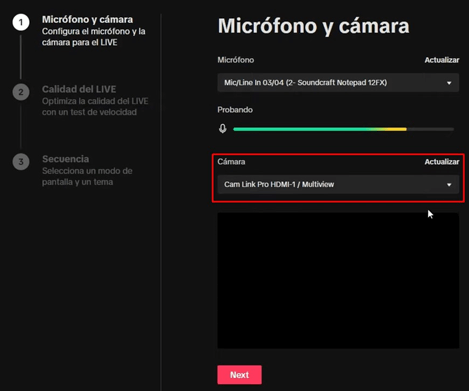
Task: Select step 2 circle Calidad del LIVE
Action: tap(21, 92)
